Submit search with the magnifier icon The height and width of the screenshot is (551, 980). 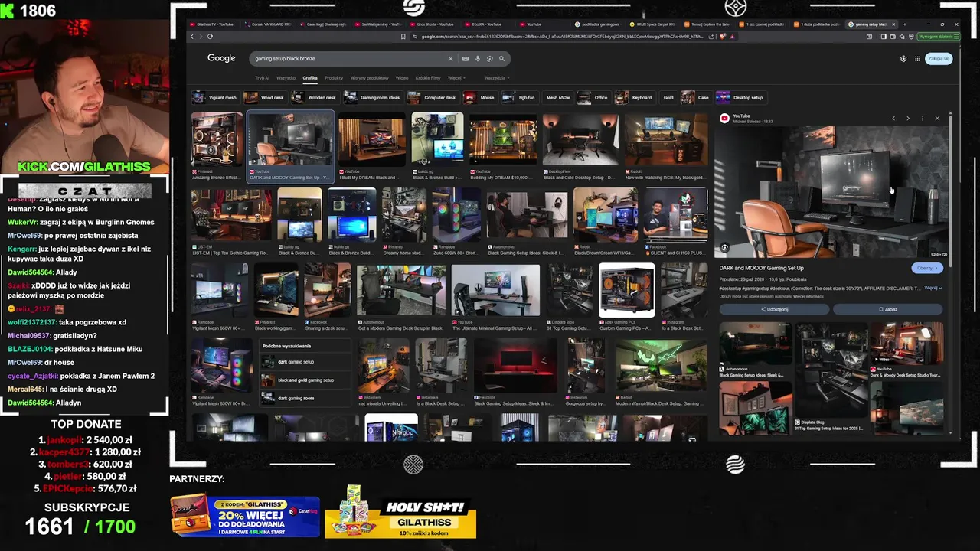coord(502,58)
